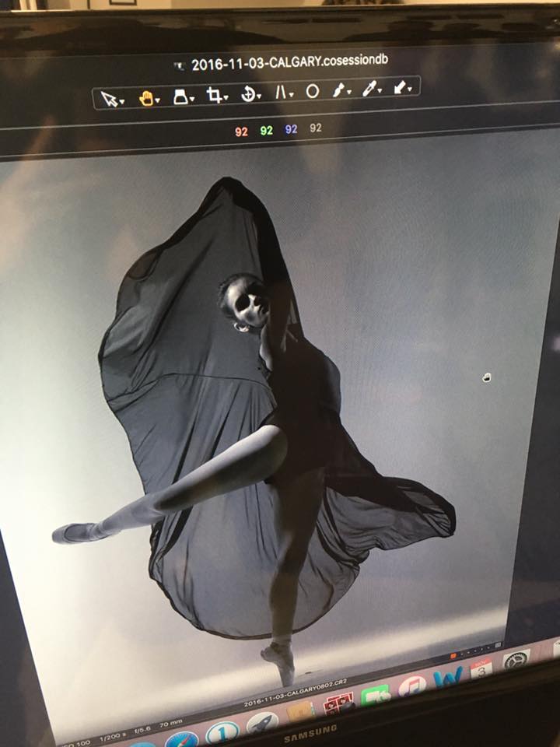
Task: Open Photo Booth from the Dock
Action: [339, 703]
